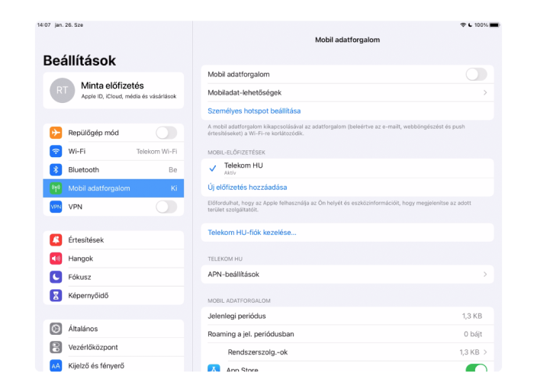Enable the Mobil adatforgalom switch
Viewport: 537px width, 392px height.
coord(476,74)
